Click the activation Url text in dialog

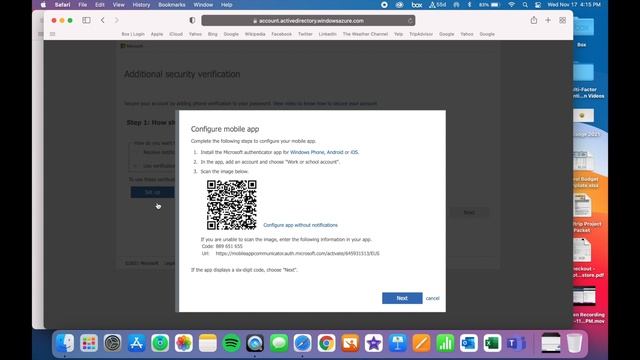pos(298,253)
